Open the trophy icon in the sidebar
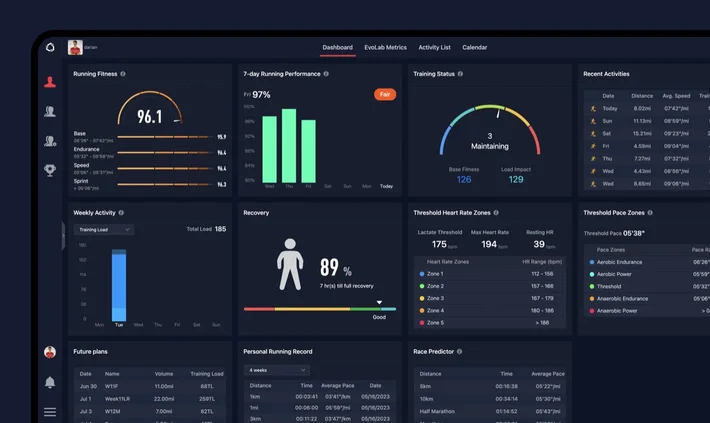 pyautogui.click(x=49, y=170)
